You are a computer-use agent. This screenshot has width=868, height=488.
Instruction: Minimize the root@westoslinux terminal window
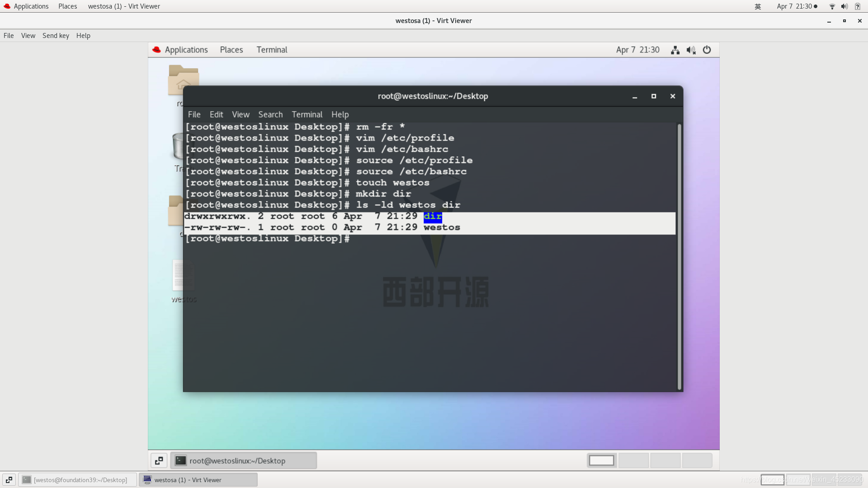(635, 96)
